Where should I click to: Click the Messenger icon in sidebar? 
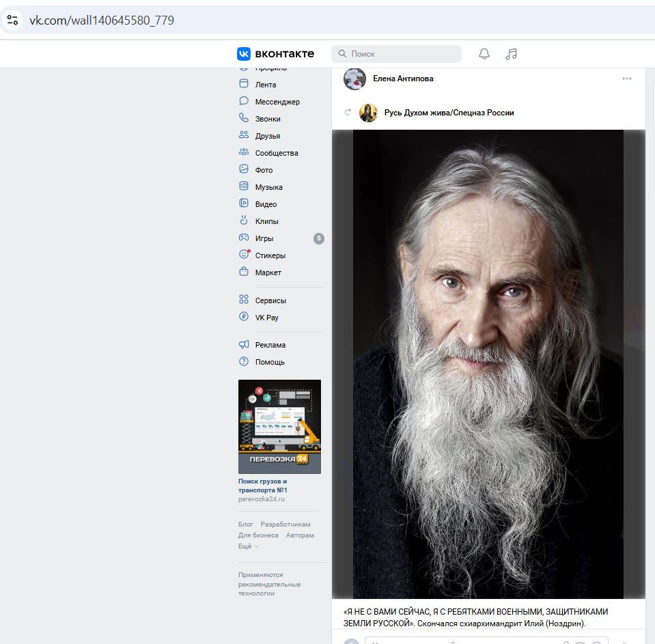[244, 101]
